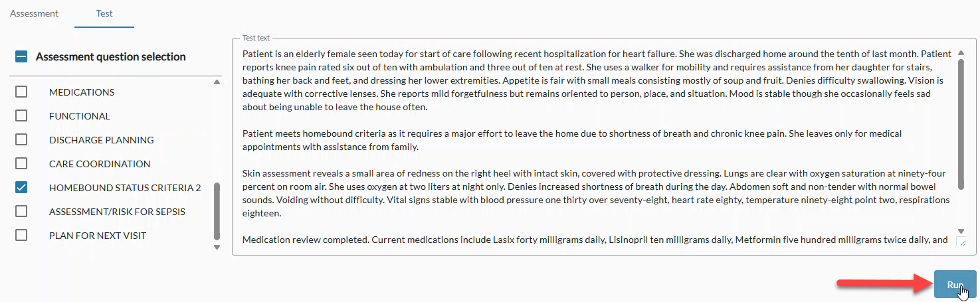Toggle the select-all questions checkbox
The height and width of the screenshot is (302, 980).
(x=21, y=57)
